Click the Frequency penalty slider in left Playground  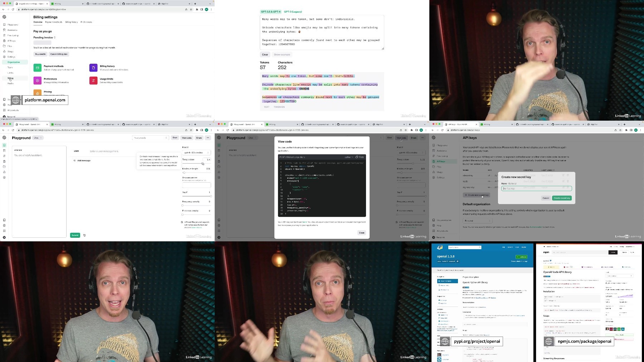196,206
